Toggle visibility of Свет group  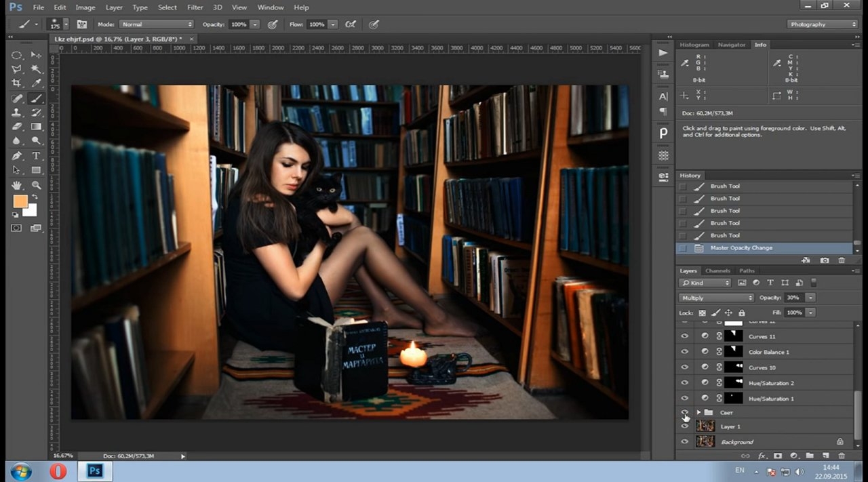(x=684, y=412)
